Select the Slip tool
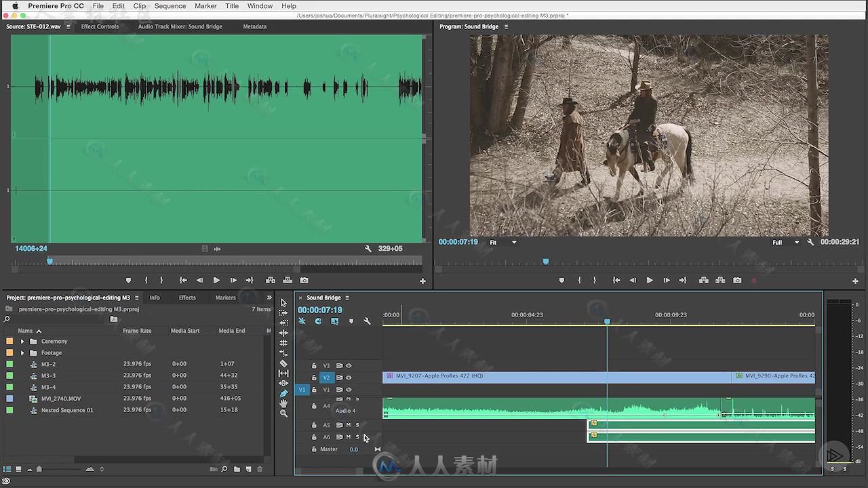 (x=283, y=373)
